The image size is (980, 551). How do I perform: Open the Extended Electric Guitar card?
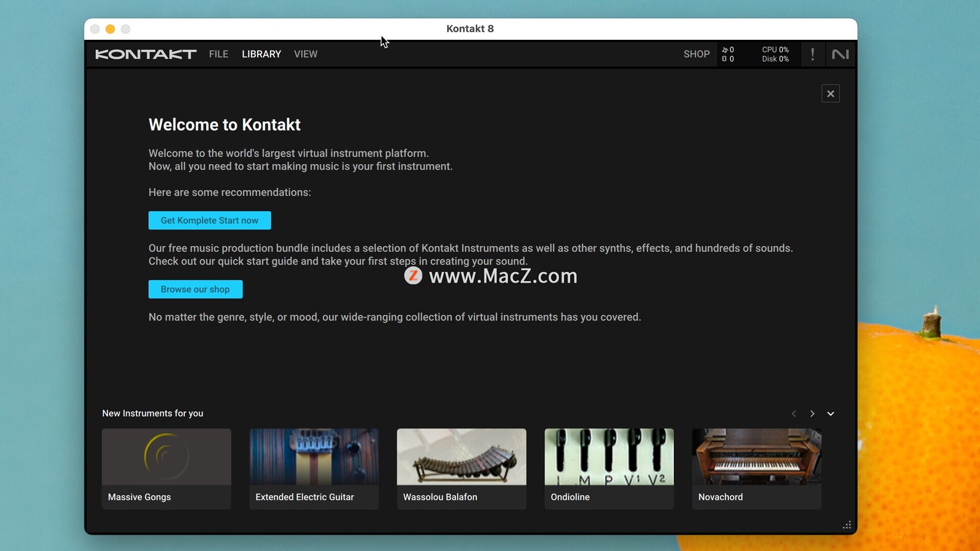tap(314, 469)
